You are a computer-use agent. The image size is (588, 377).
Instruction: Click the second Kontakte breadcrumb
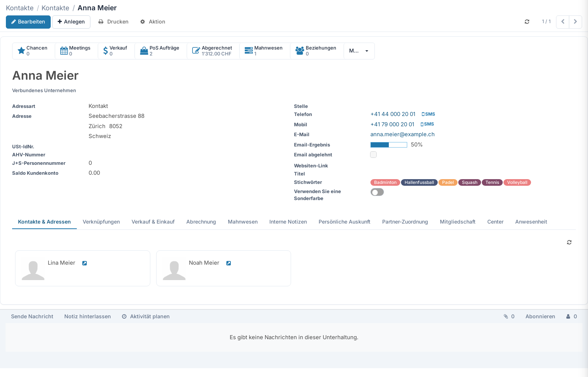(55, 8)
